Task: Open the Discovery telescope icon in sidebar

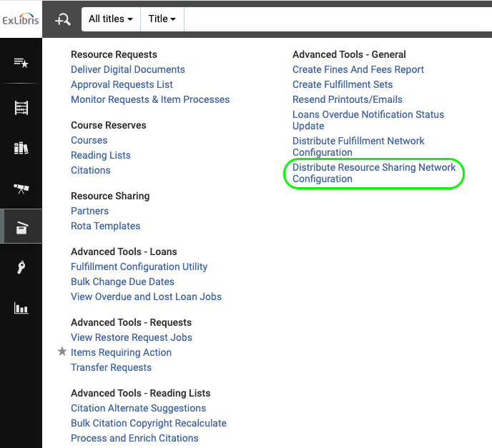Action: tap(21, 189)
